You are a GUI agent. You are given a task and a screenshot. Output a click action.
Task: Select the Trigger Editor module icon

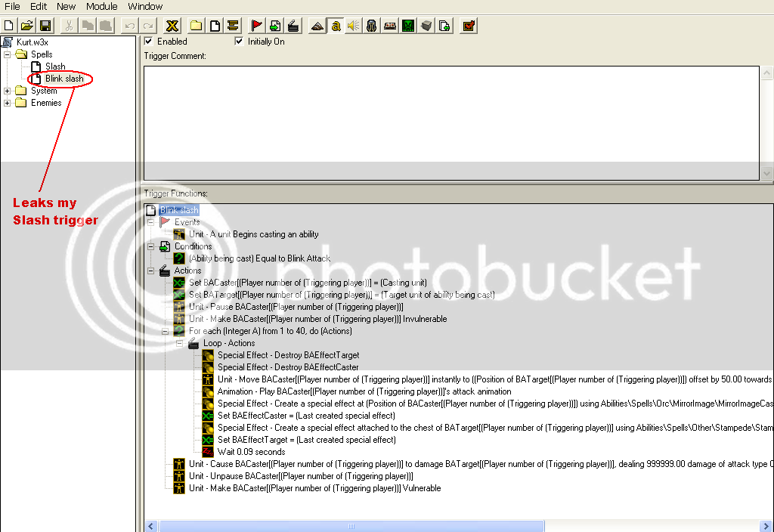[x=336, y=26]
